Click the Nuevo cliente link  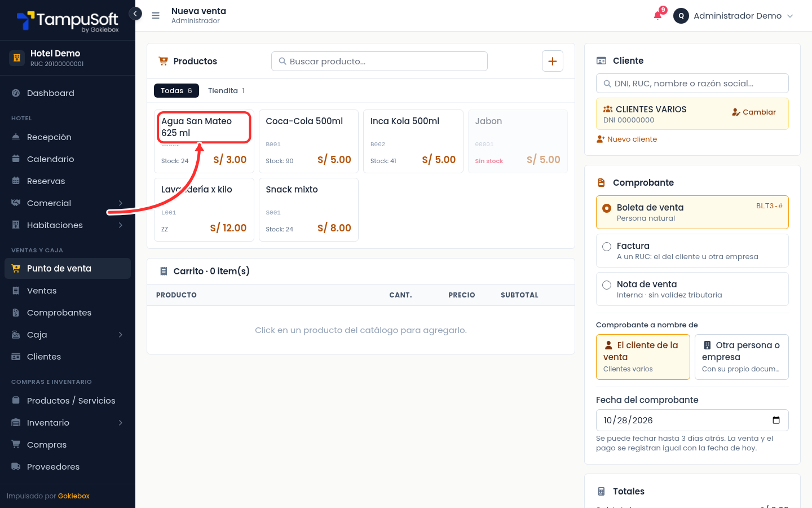pyautogui.click(x=626, y=139)
